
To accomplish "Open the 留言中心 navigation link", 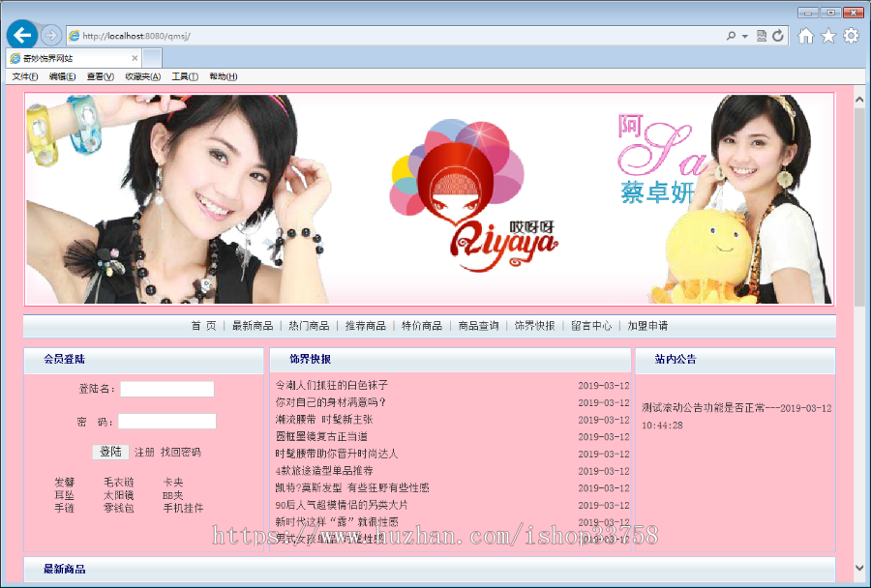I will point(591,325).
